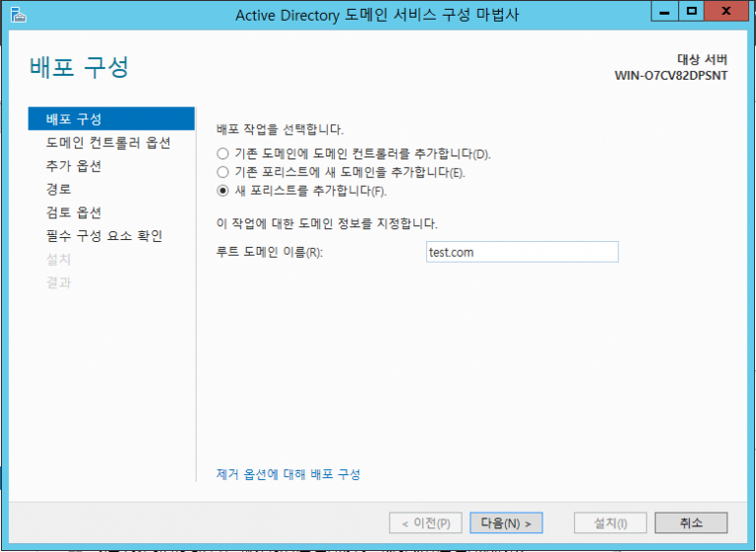Screen dimensions: 756x552
Task: Go to 추가 옵션 step
Action: click(x=73, y=166)
